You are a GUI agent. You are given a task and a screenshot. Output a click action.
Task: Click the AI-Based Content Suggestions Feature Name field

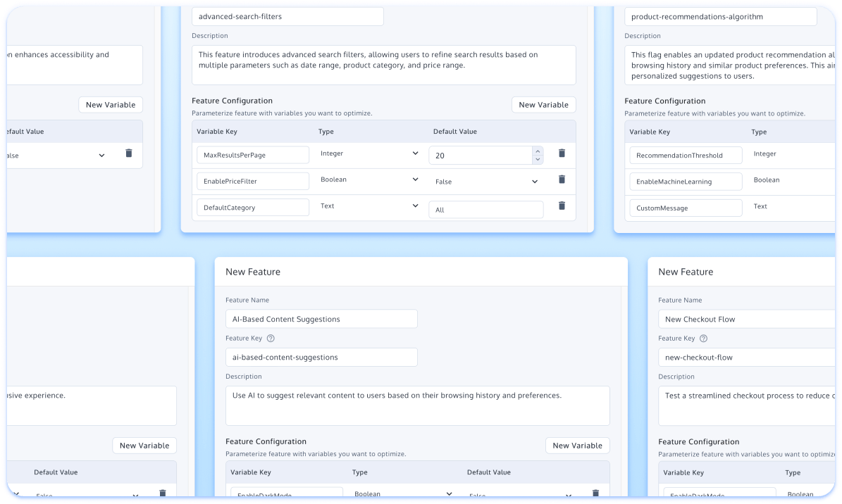(321, 319)
